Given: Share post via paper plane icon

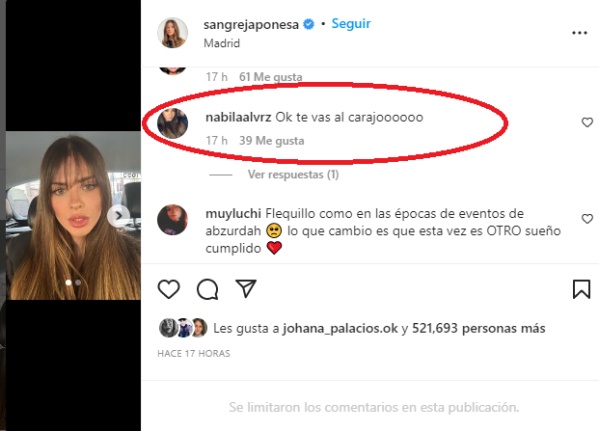Looking at the screenshot, I should pos(246,288).
